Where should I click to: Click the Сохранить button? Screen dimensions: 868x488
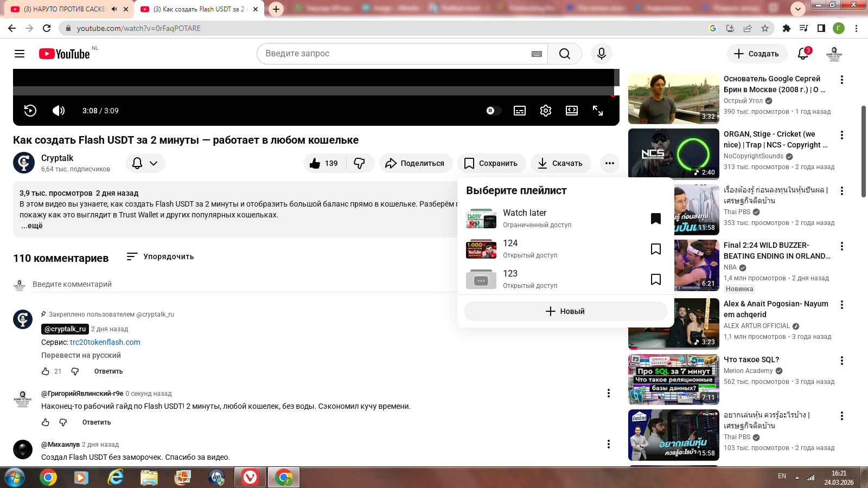click(492, 163)
